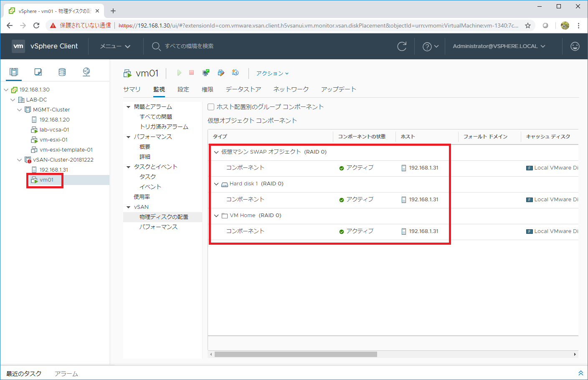Switch to the データストア tab

(243, 89)
